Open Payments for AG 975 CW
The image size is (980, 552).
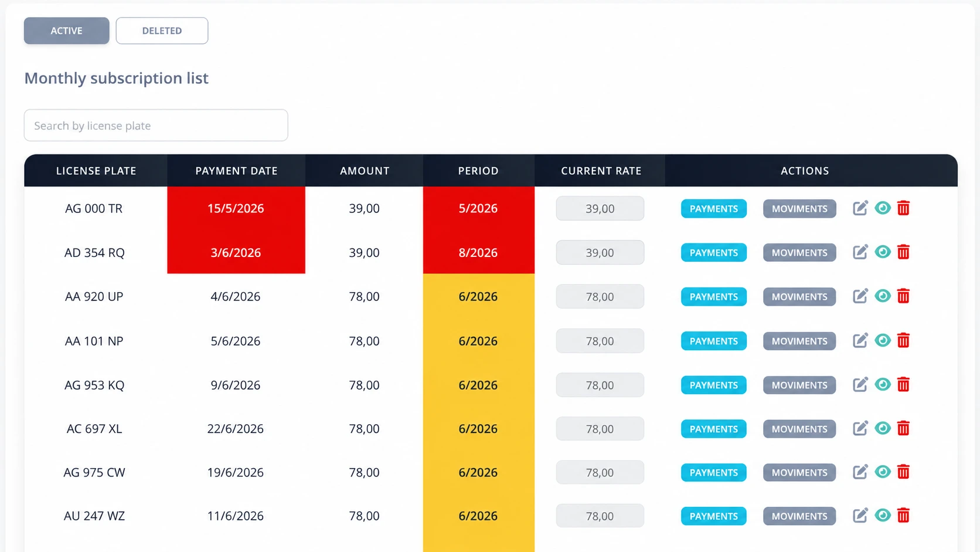[713, 473]
